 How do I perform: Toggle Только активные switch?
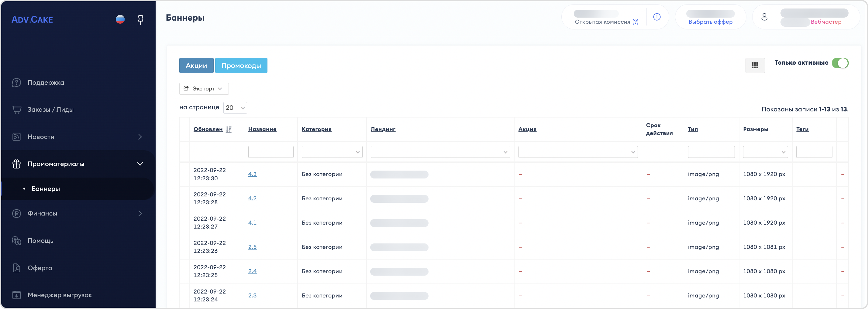click(840, 63)
